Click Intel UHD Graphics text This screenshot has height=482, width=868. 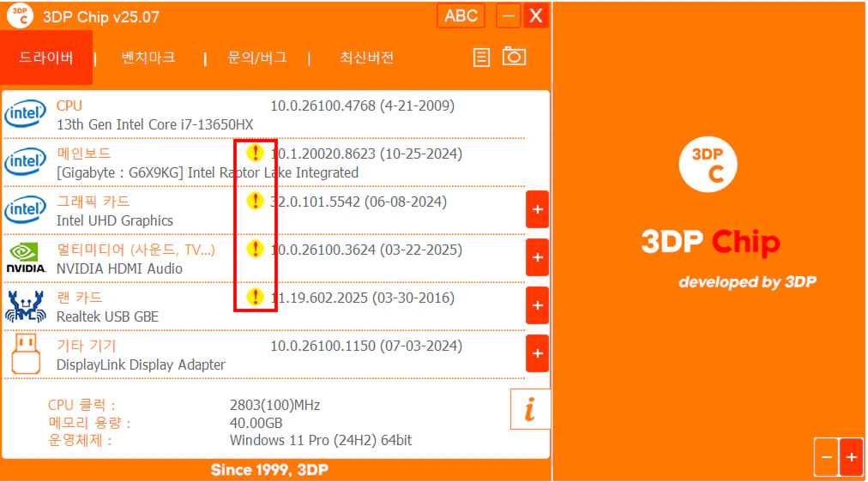pyautogui.click(x=115, y=220)
